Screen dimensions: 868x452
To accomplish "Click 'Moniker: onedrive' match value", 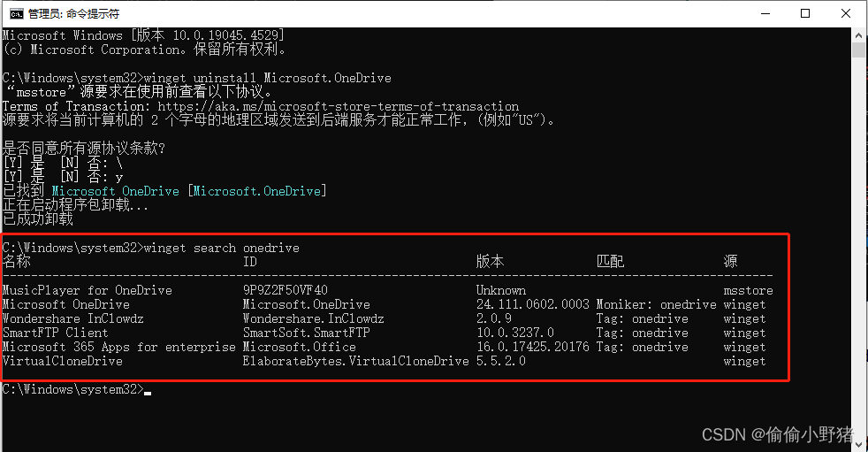I will pos(656,304).
